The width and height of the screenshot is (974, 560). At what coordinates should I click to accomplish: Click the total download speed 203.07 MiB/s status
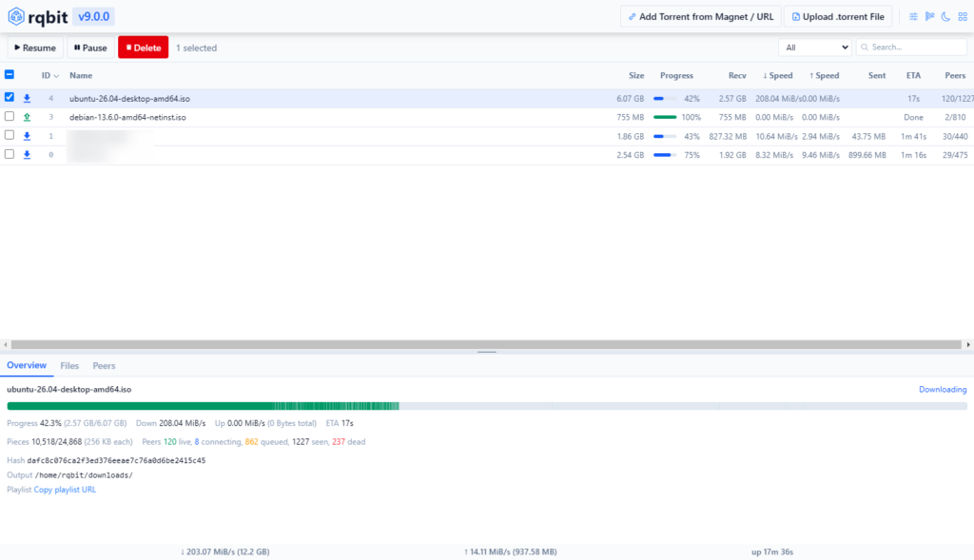click(224, 552)
